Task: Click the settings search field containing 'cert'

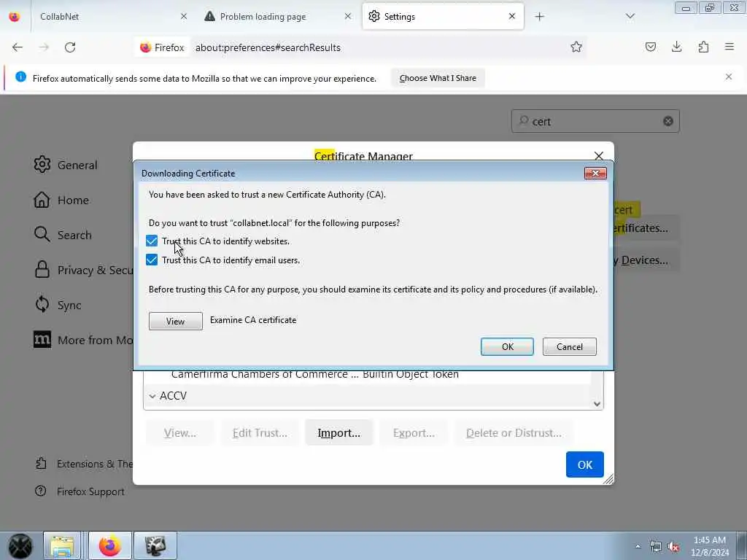Action: tap(595, 122)
